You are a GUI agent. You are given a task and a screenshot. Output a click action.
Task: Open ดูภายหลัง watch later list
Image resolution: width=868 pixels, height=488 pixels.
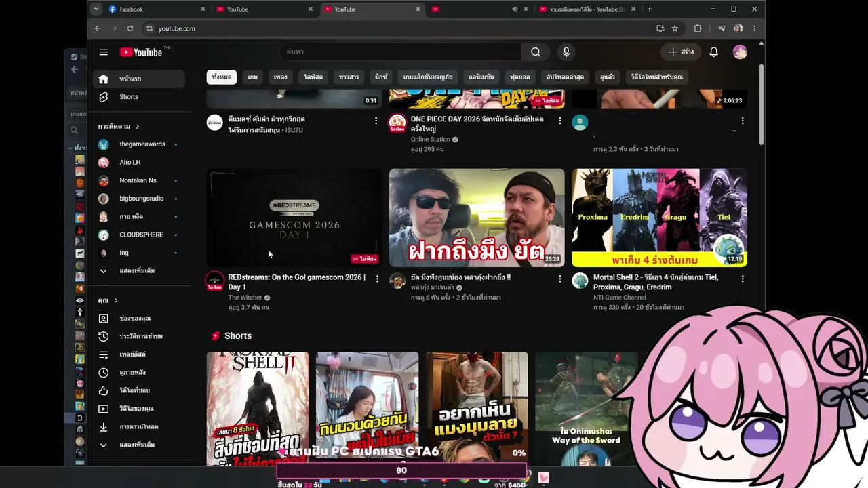click(x=138, y=373)
